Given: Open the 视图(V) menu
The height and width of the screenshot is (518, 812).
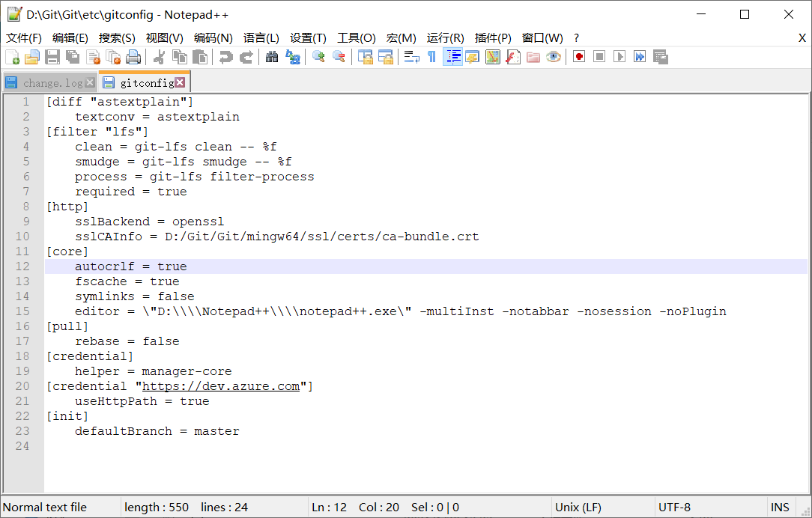Looking at the screenshot, I should [165, 37].
